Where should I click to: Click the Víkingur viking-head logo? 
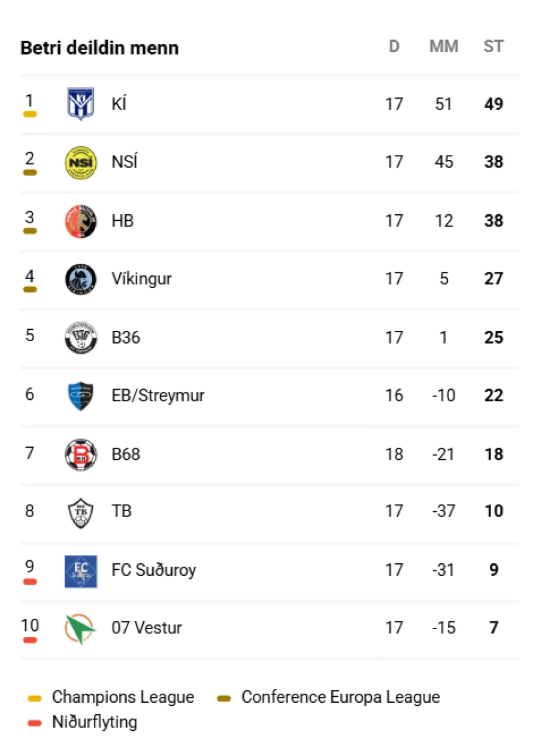[x=80, y=279]
